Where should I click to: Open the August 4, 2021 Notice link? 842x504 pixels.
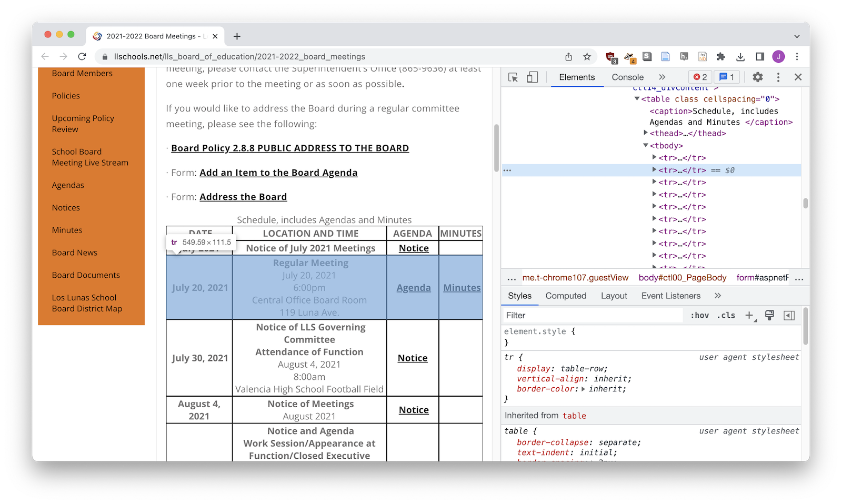pos(414,410)
